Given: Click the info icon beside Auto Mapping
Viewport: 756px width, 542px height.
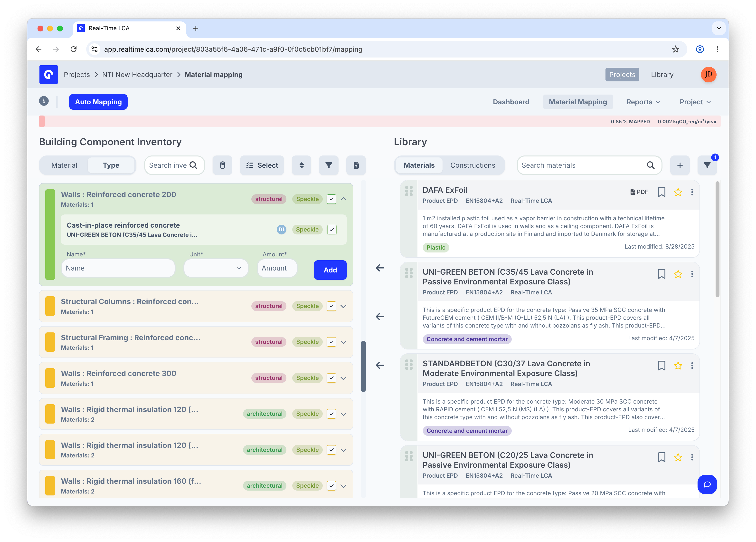Looking at the screenshot, I should [44, 101].
